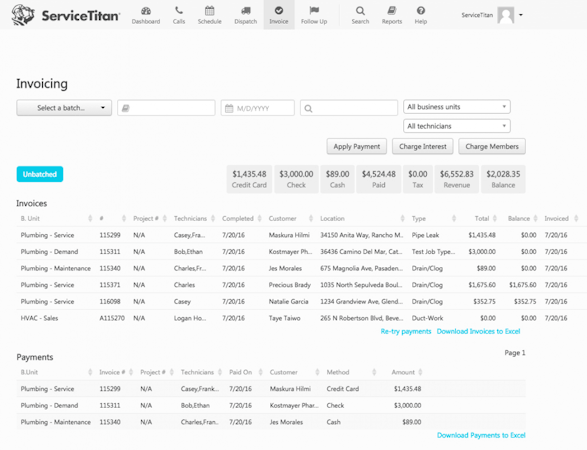Click the $4,524.48 Paid summary tile
Viewport: 587px width, 450px height.
click(x=378, y=179)
